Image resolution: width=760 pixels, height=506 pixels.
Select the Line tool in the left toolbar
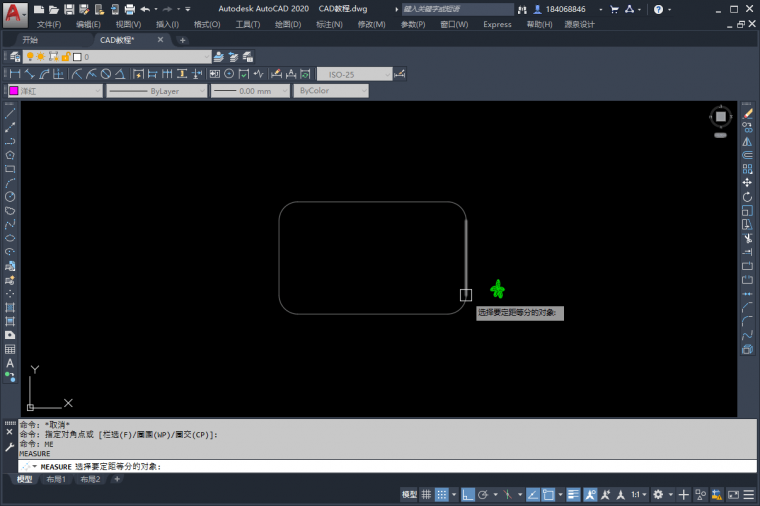pyautogui.click(x=10, y=114)
